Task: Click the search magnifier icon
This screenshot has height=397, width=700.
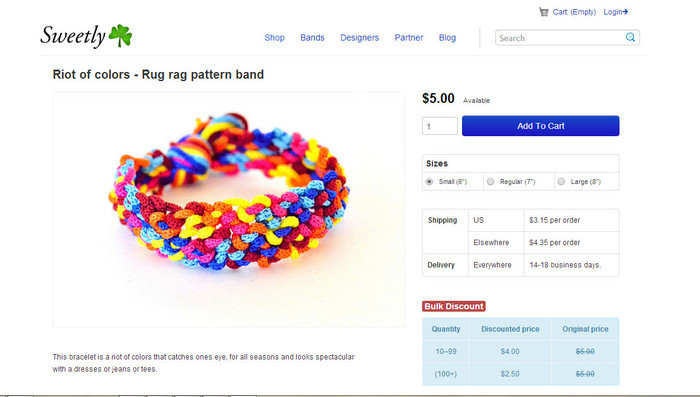Action: (x=630, y=38)
